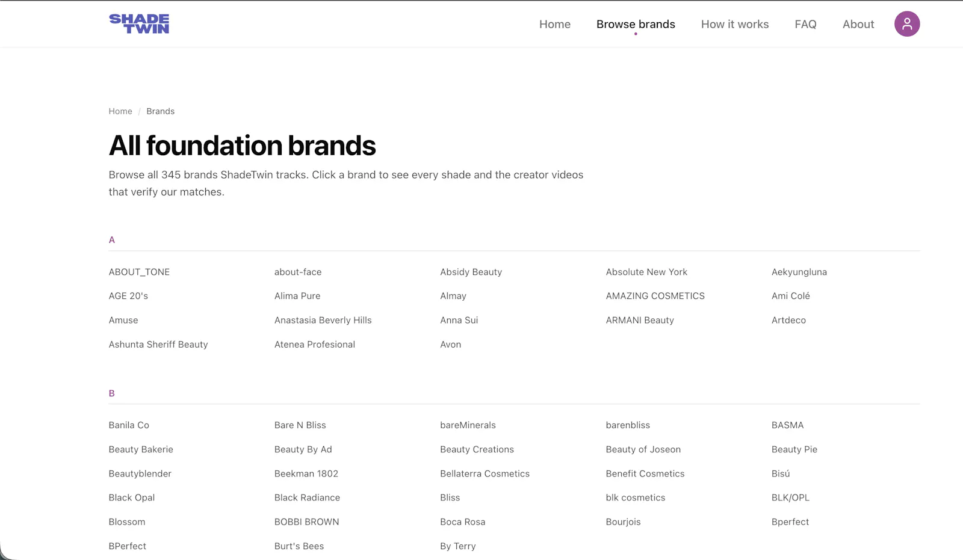Select the Avon brand
Screen dimensions: 963x560
point(451,344)
